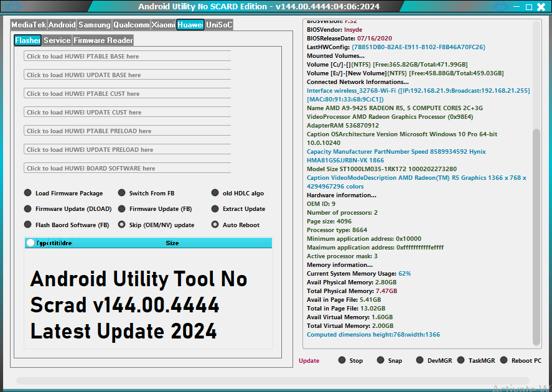552x392 pixels.
Task: Toggle the Auto Reboot option
Action: pos(215,225)
